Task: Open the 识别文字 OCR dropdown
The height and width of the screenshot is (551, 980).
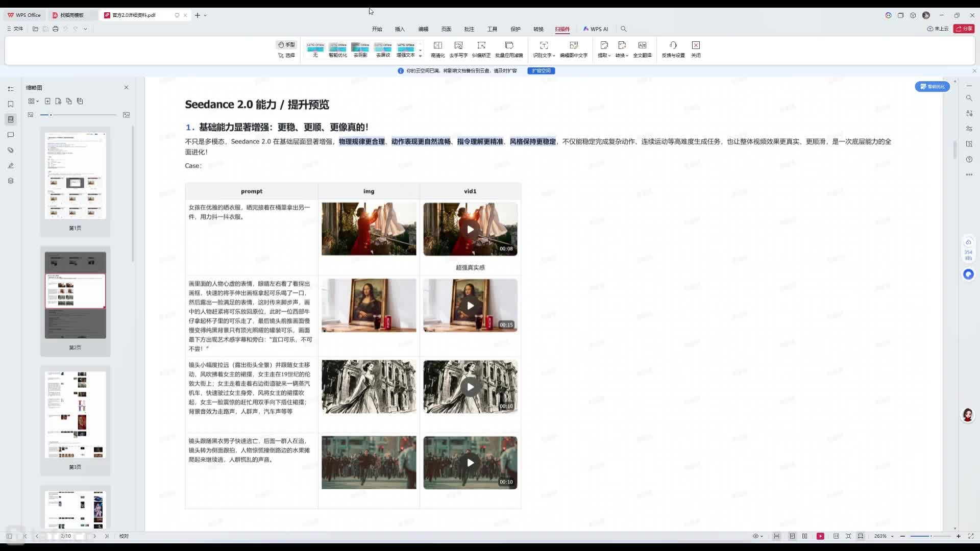Action: click(x=544, y=49)
